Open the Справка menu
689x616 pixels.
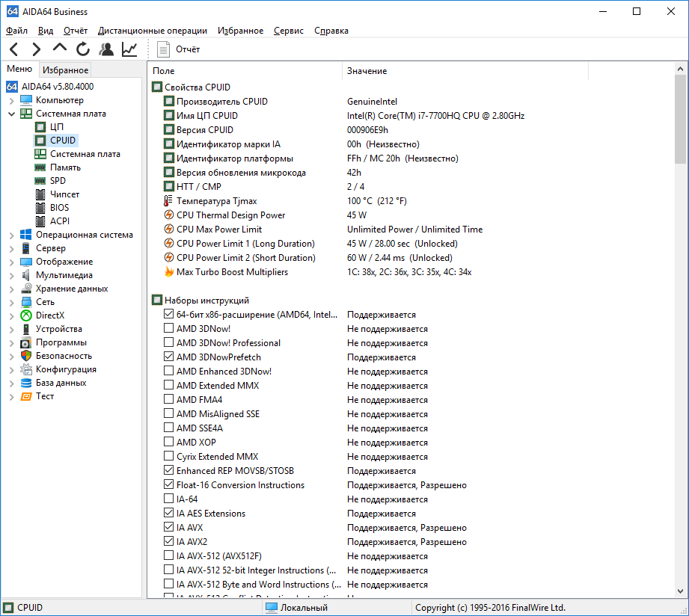pos(331,31)
